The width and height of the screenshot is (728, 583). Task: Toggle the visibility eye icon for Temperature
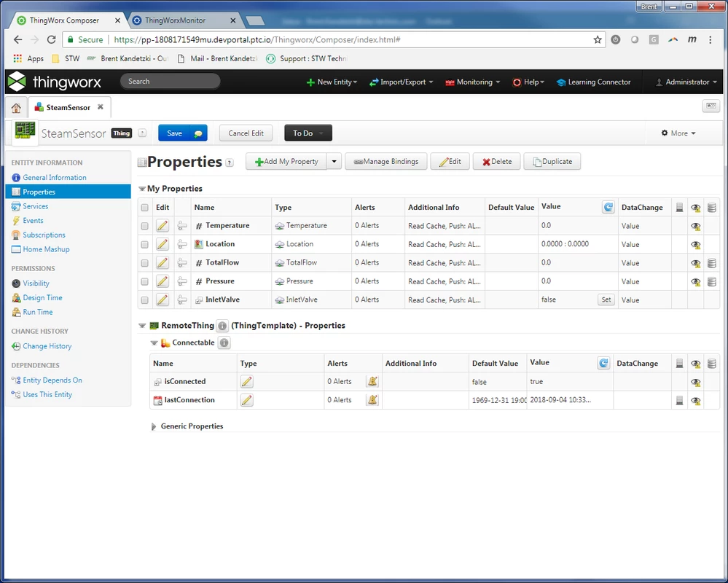pos(695,226)
